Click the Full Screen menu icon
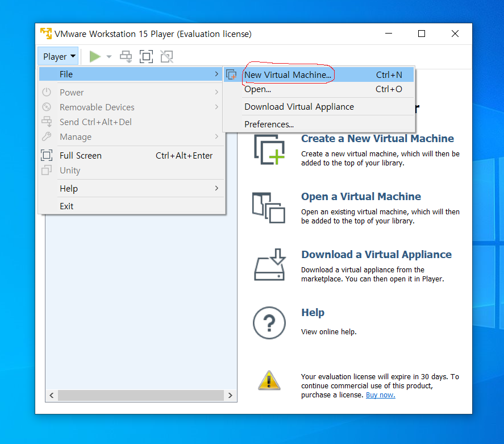 point(47,155)
